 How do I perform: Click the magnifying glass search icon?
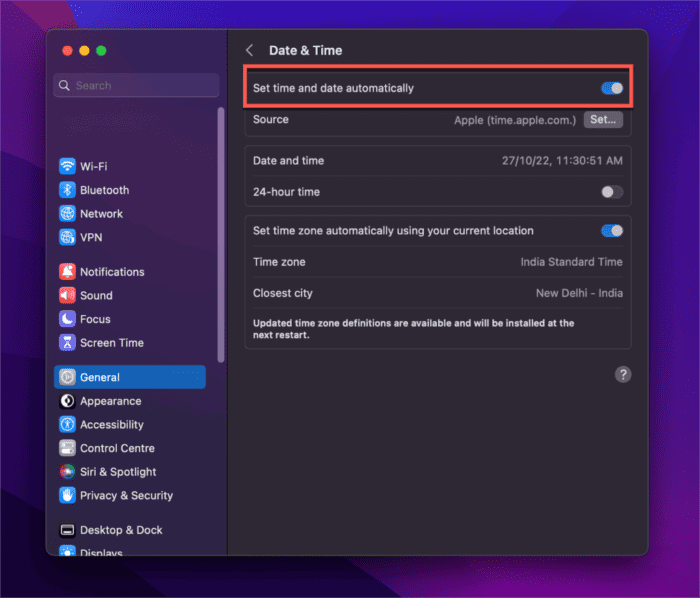[64, 85]
